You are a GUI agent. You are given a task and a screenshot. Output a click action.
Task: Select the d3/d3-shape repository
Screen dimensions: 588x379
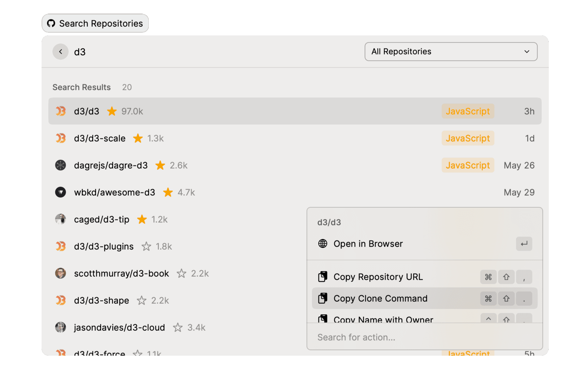(x=177, y=300)
